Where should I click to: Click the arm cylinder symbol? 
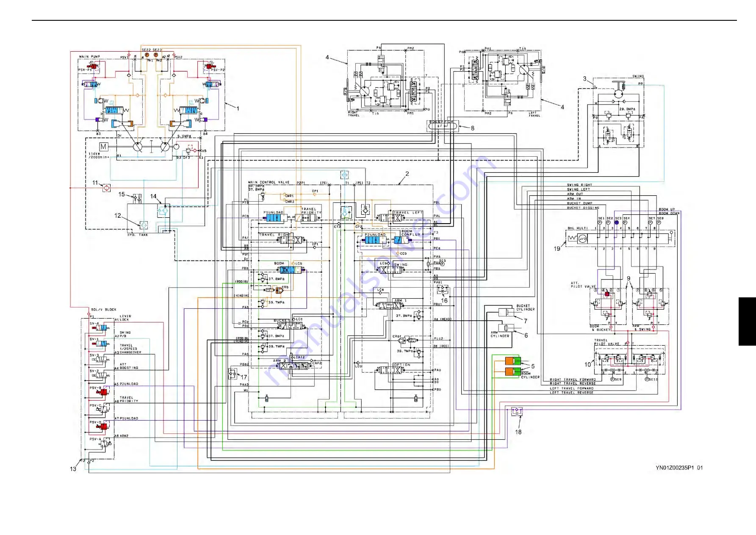(506, 328)
